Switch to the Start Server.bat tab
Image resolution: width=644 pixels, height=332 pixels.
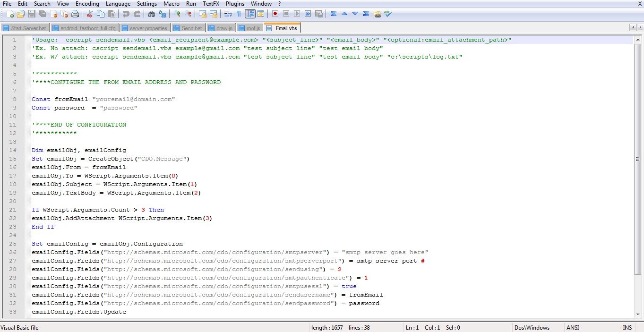(25, 28)
